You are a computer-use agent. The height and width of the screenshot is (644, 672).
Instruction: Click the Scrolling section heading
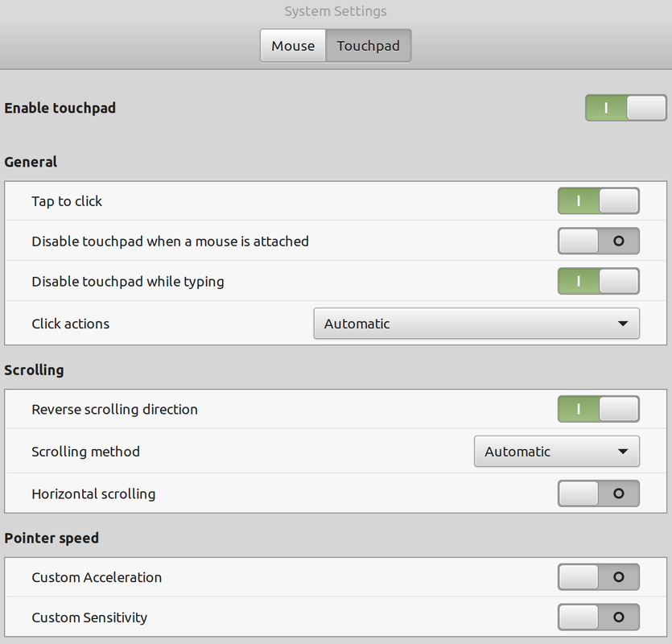[34, 370]
